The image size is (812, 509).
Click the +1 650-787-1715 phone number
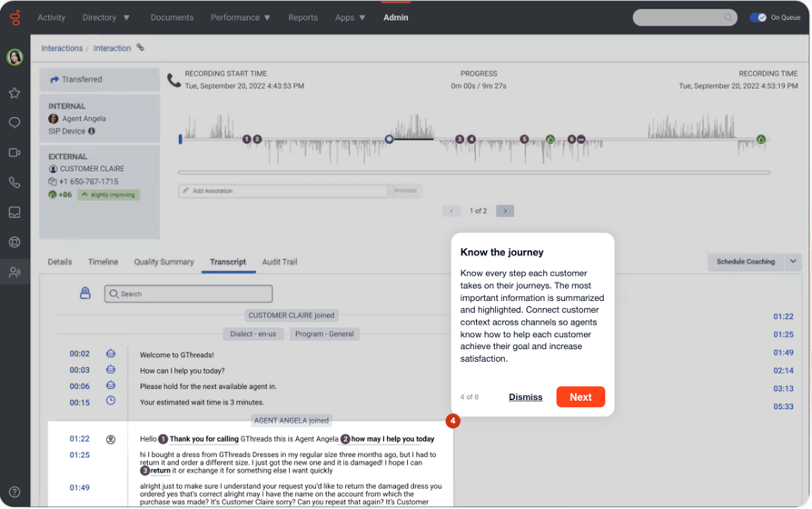click(x=88, y=182)
